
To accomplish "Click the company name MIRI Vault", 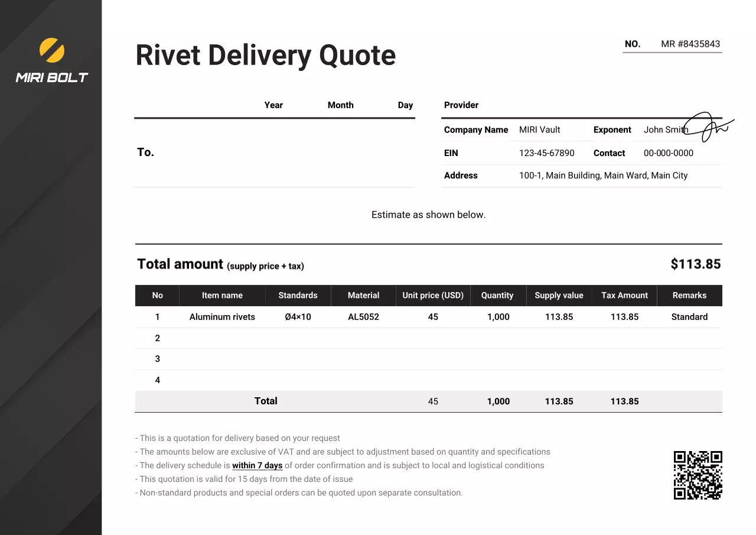I will tap(539, 130).
